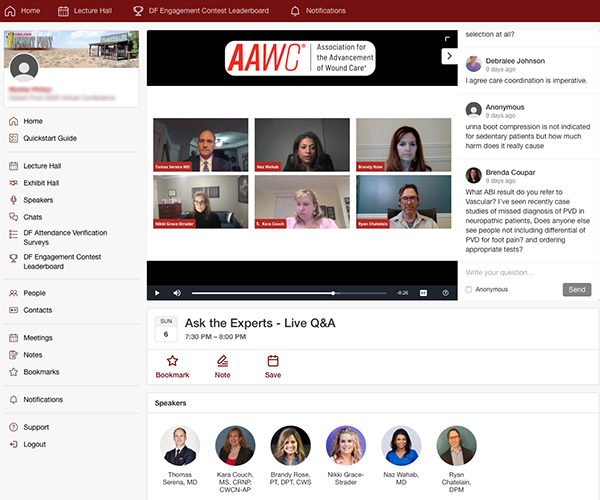Save session using the calendar icon
600x500 pixels.
pyautogui.click(x=273, y=361)
